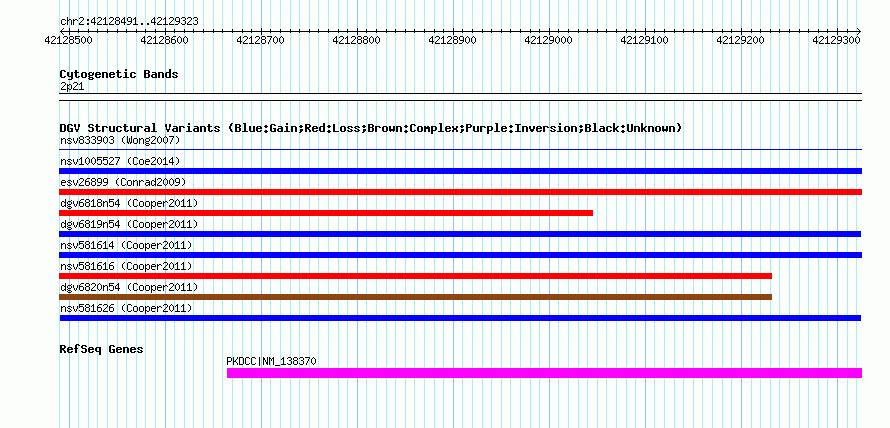Click the blue nsv581614 gain bar
The width and height of the screenshot is (890, 428).
coord(461,255)
